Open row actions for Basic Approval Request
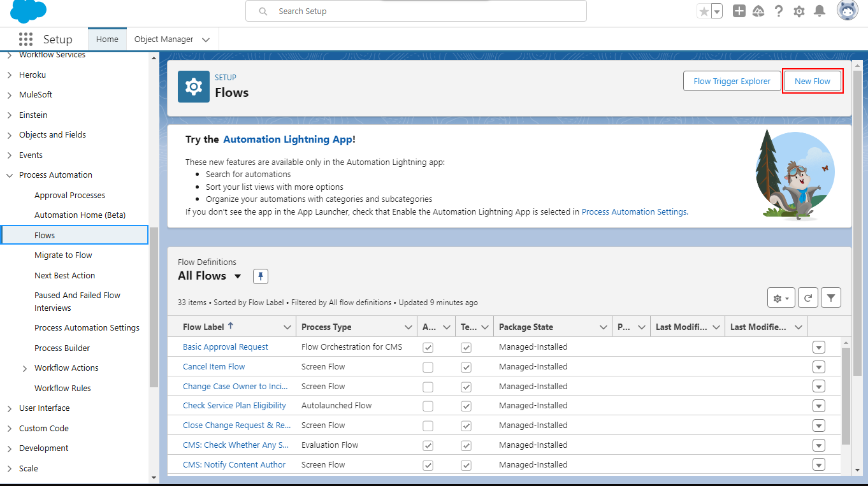Image resolution: width=868 pixels, height=486 pixels. tap(819, 347)
